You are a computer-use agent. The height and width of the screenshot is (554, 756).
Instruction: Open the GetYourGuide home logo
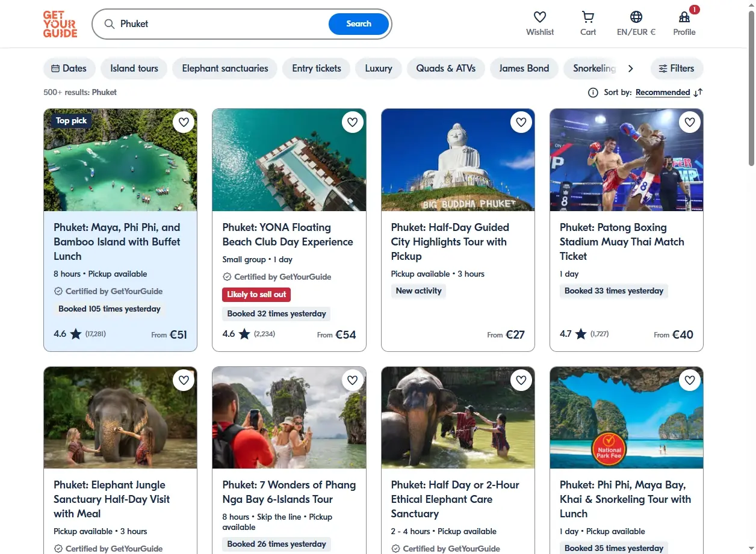coord(60,24)
